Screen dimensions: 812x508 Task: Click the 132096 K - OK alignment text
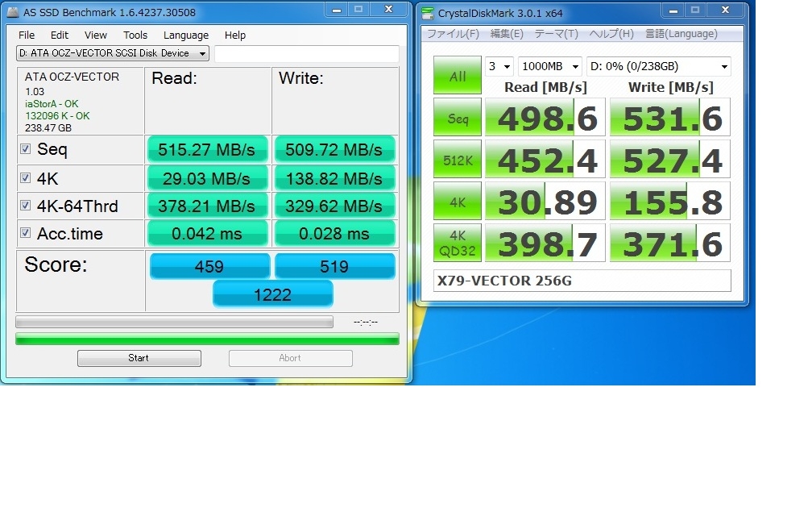57,115
